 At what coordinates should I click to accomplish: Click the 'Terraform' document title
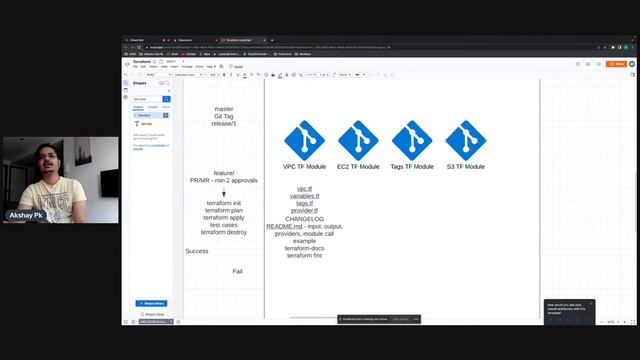pyautogui.click(x=142, y=62)
